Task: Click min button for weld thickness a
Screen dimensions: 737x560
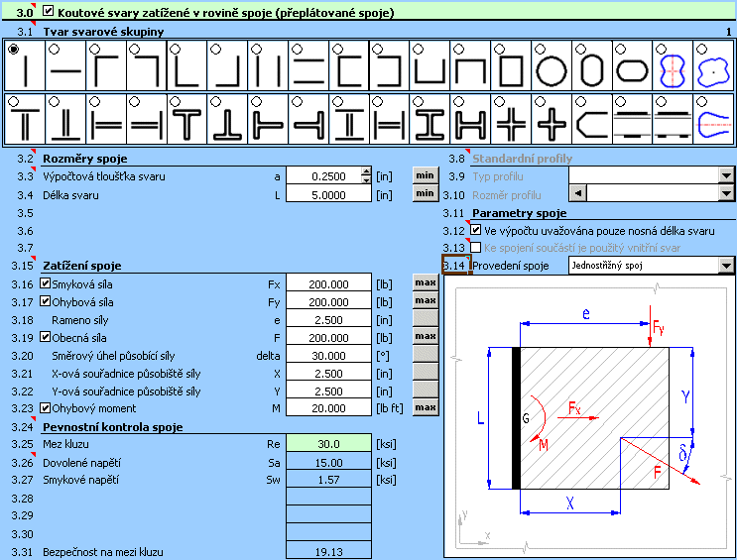Action: (x=426, y=175)
